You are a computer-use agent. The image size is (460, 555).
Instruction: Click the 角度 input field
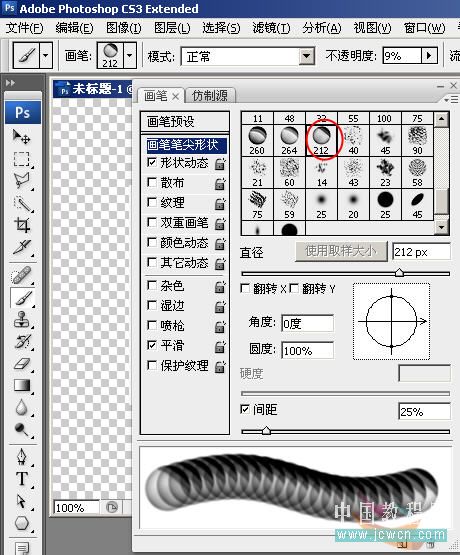pyautogui.click(x=307, y=324)
